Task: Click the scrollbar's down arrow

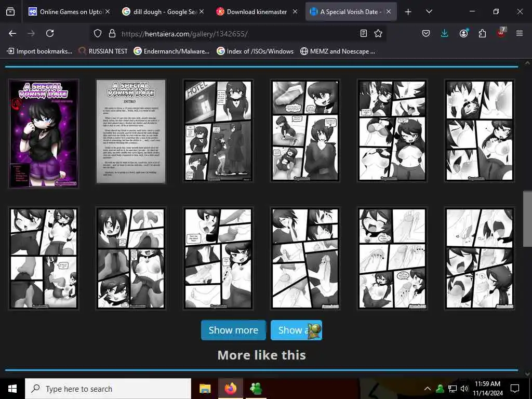Action: [x=527, y=374]
